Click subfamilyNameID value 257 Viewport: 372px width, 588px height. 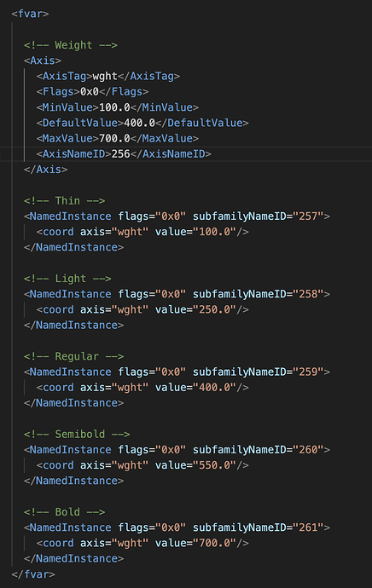point(308,216)
